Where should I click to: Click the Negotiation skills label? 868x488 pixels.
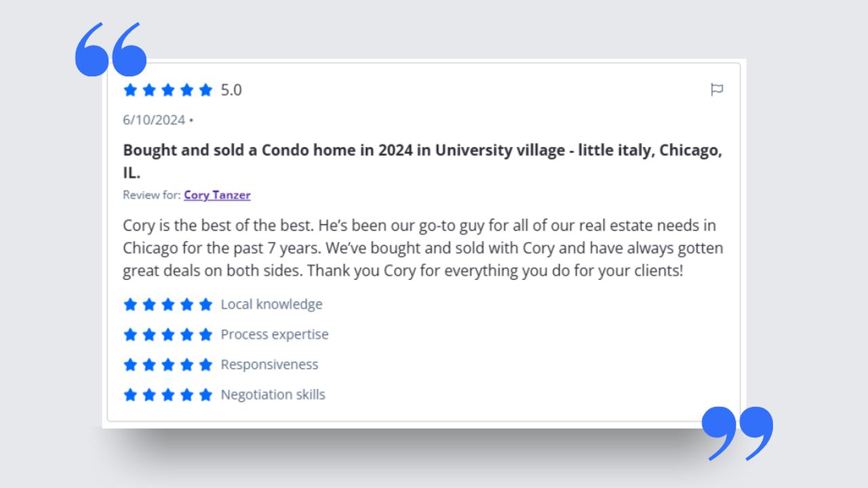point(273,394)
